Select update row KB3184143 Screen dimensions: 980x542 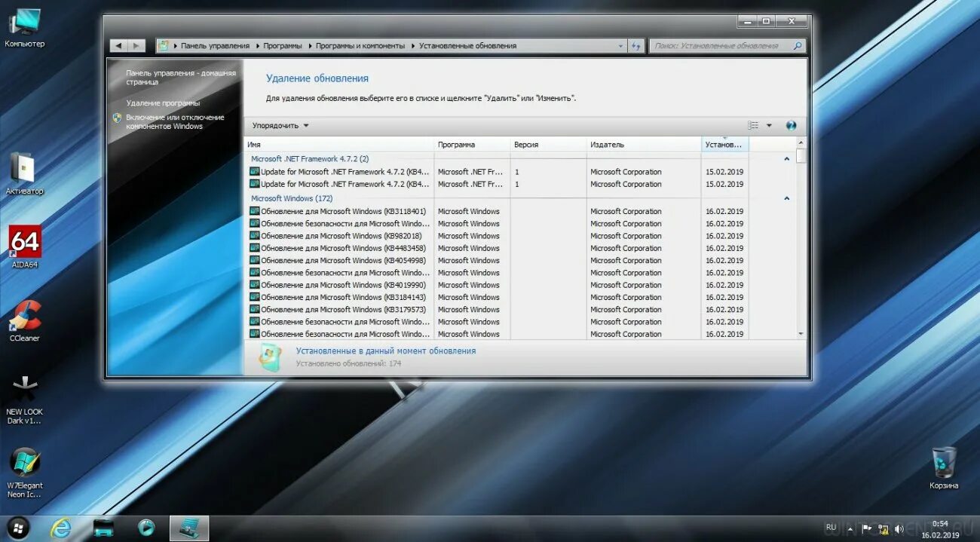point(498,297)
